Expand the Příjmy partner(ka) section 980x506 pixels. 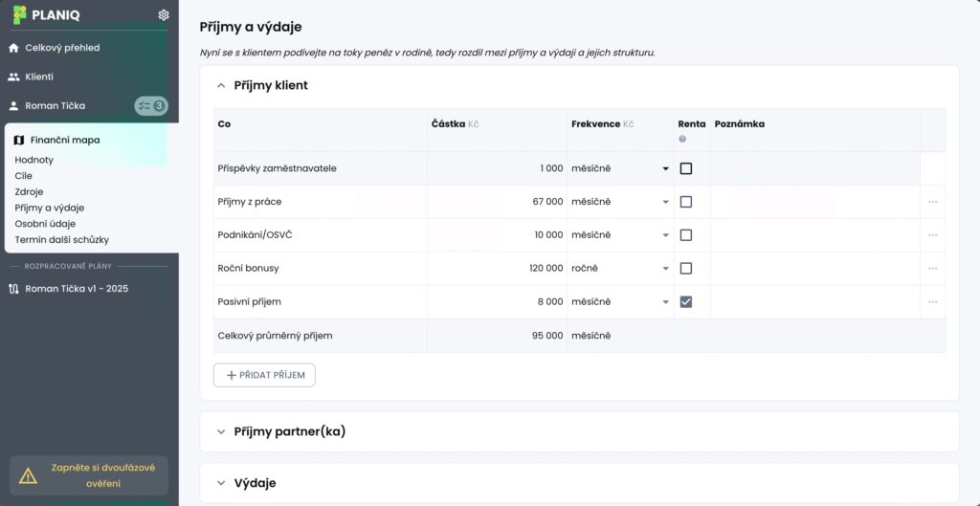(x=290, y=431)
